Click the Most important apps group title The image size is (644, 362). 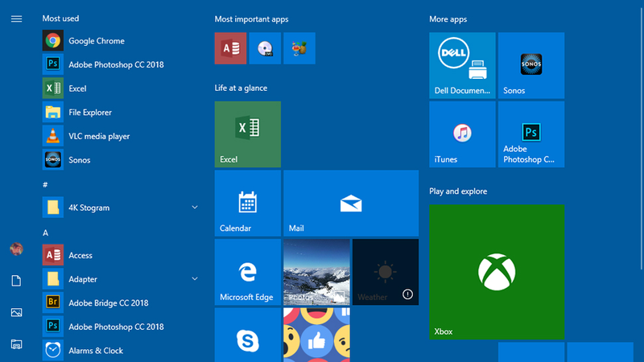point(251,19)
